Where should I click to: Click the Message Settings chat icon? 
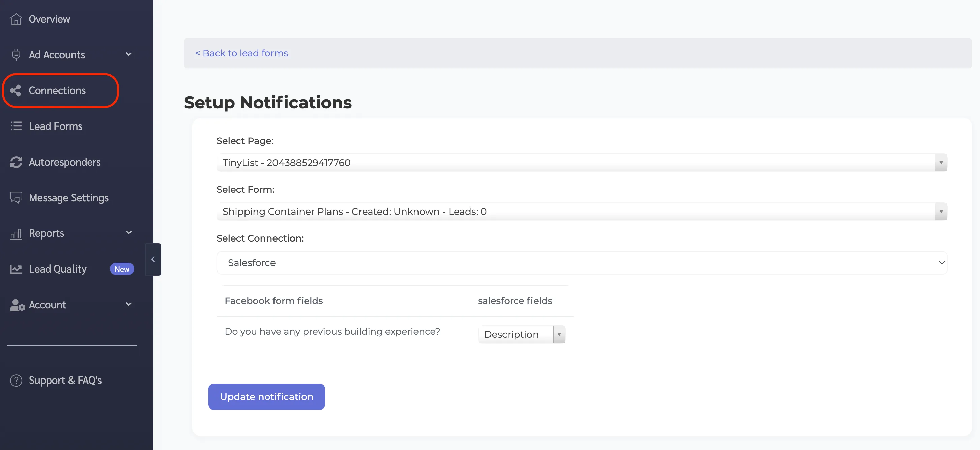click(16, 198)
